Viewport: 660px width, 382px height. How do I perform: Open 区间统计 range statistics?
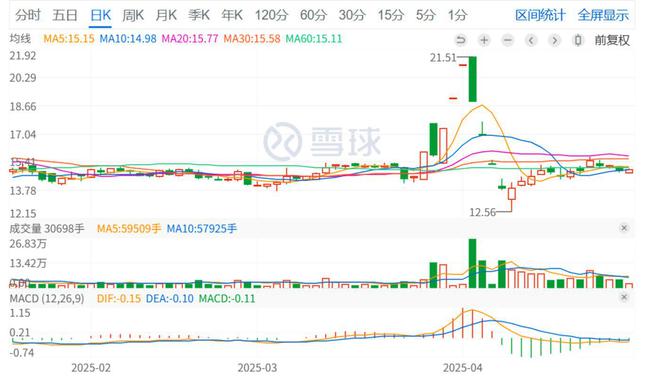pos(540,15)
